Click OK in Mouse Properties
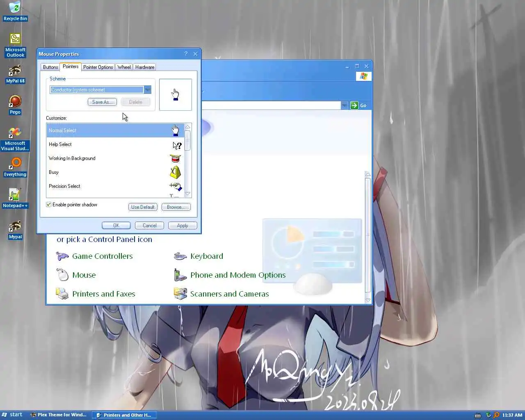This screenshot has width=525, height=420. pyautogui.click(x=116, y=226)
